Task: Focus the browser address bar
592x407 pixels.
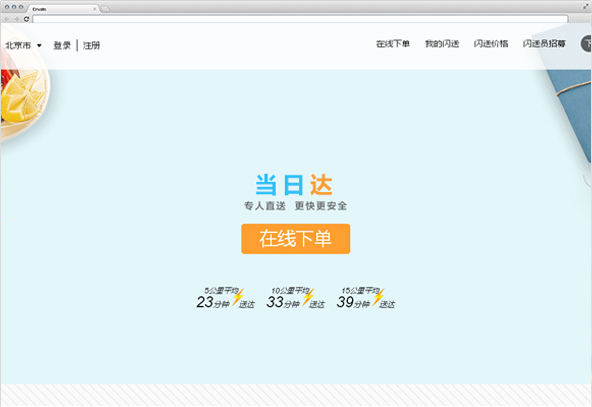Action: tap(300, 19)
